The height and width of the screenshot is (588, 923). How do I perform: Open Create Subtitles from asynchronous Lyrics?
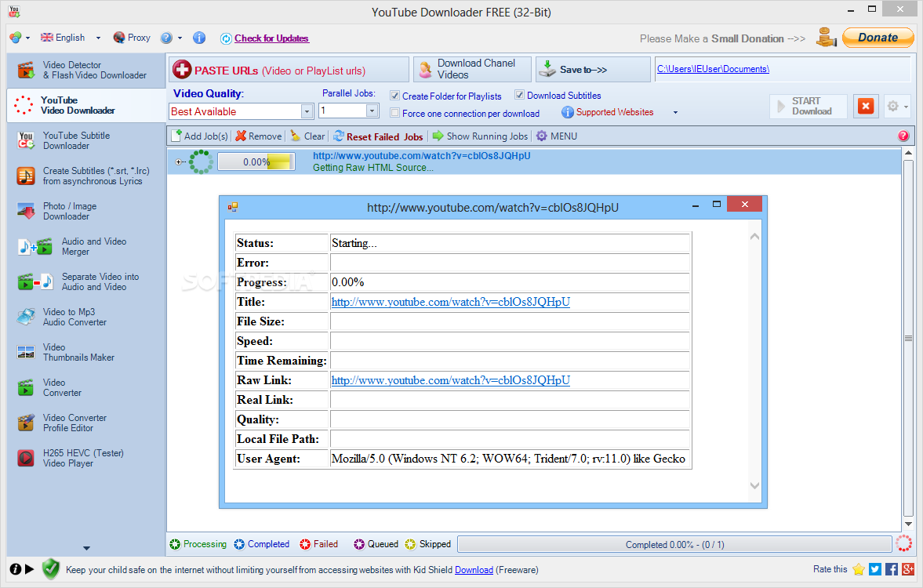tap(85, 176)
